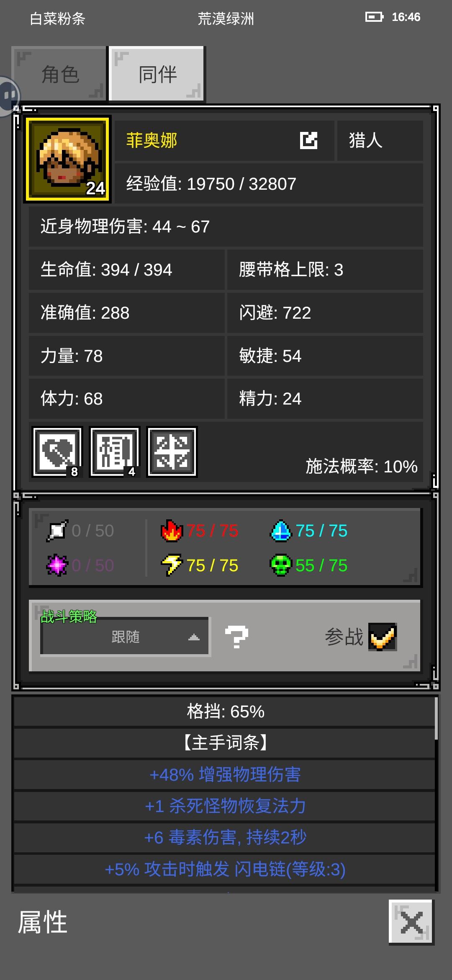Select the heart skill icon with badge 8
This screenshot has width=452, height=980.
tap(57, 452)
